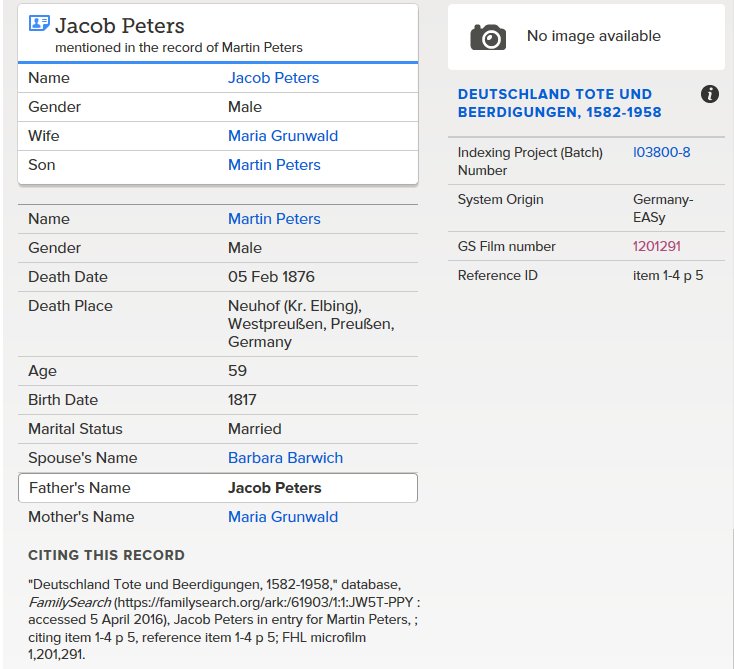Click the record card icon beside Jacob Peters
This screenshot has width=734, height=669.
pyautogui.click(x=39, y=23)
